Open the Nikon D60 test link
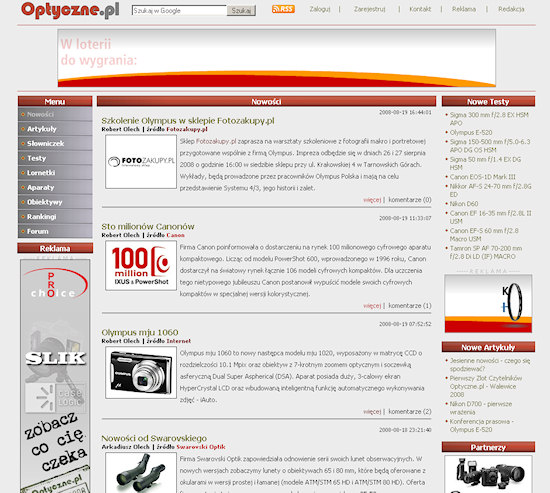Screen dimensions: 550x493 (x=464, y=204)
